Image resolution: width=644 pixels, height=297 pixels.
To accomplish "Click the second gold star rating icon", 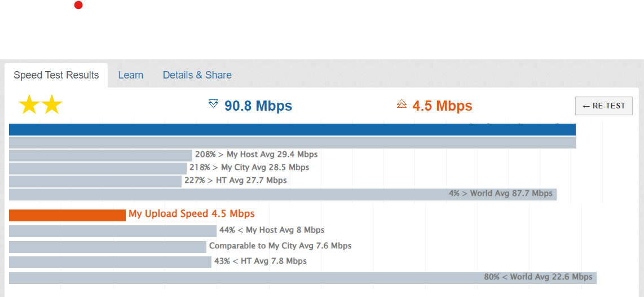I will [x=51, y=105].
